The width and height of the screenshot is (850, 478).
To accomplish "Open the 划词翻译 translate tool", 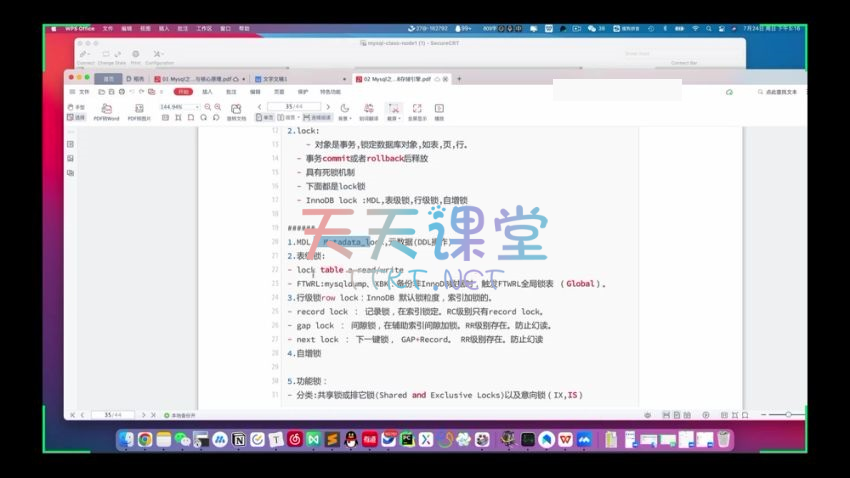I will tap(368, 108).
